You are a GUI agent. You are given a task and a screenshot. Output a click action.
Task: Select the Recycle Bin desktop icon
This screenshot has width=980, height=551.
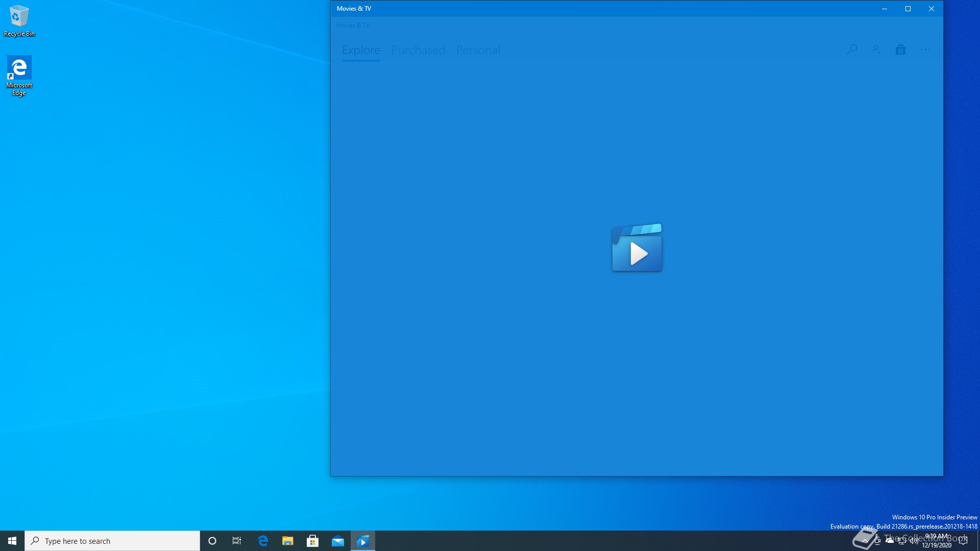[x=19, y=21]
